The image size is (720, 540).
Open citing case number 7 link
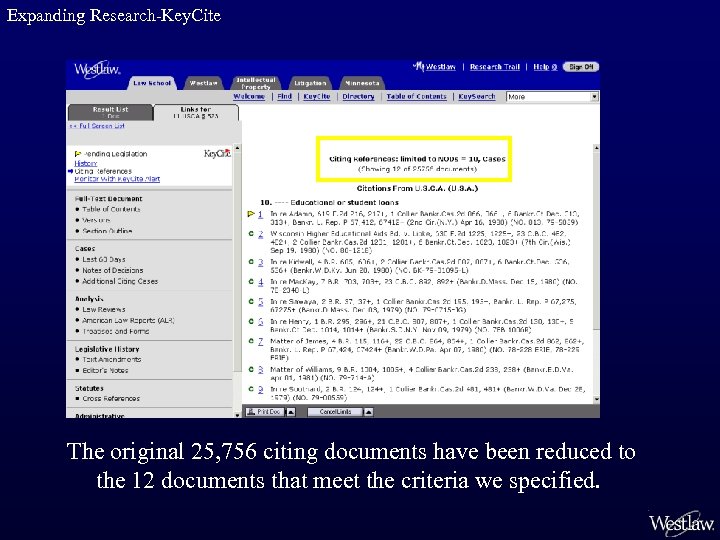260,342
